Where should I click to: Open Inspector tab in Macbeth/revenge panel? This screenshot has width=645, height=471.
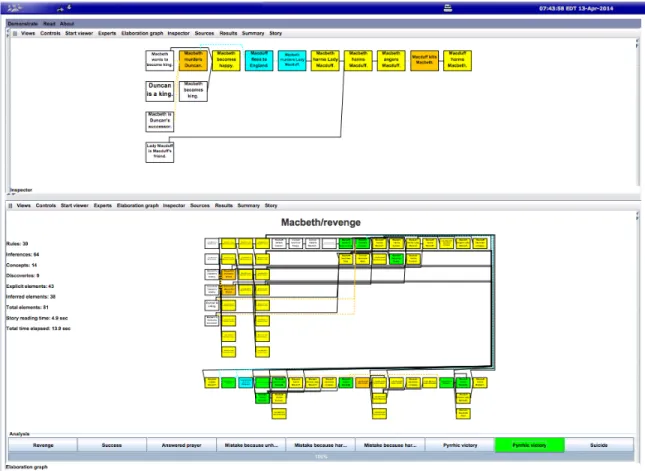point(174,206)
